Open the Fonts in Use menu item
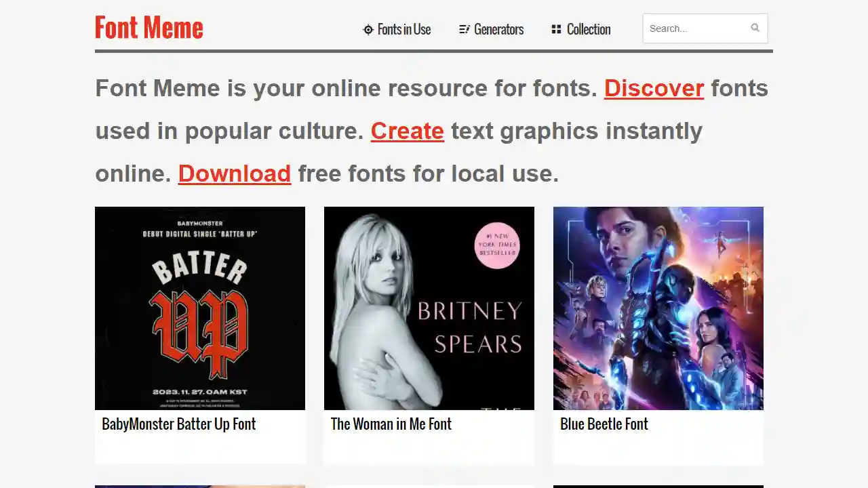Screen dimensions: 868x488 pyautogui.click(x=404, y=29)
